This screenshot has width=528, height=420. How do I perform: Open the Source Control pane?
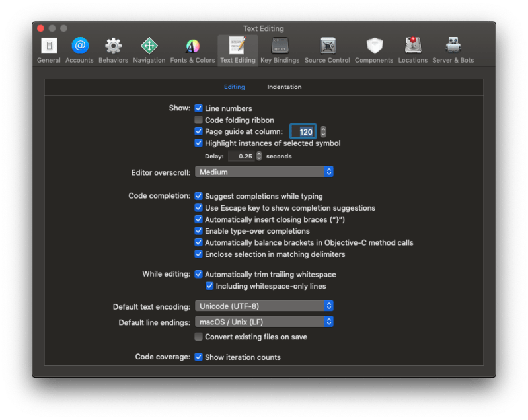coord(327,50)
